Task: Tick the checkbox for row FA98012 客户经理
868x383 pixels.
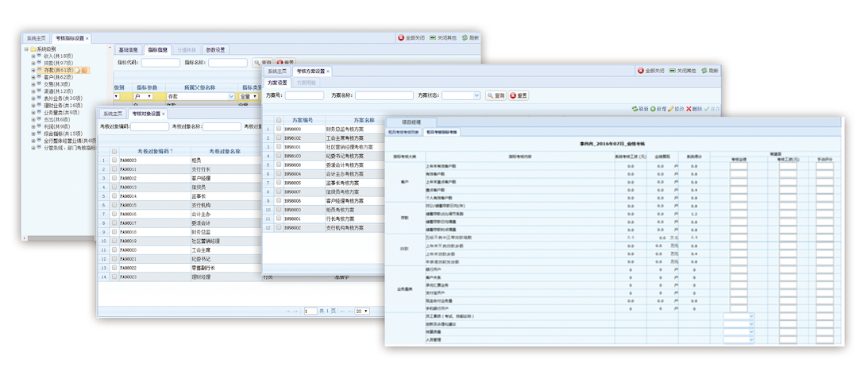Action: click(x=114, y=178)
